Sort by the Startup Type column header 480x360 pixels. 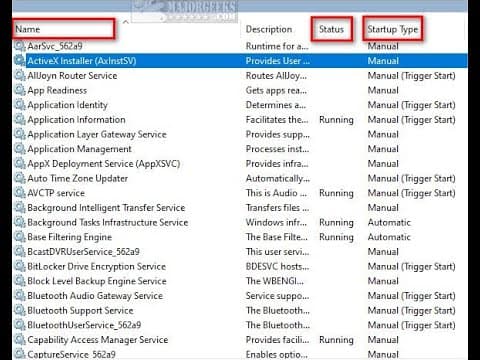point(393,29)
